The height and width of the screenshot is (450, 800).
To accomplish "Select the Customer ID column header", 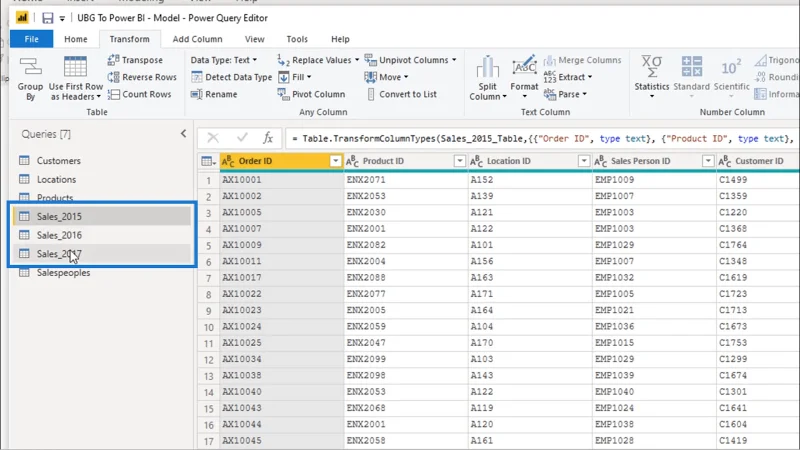I will click(x=758, y=161).
